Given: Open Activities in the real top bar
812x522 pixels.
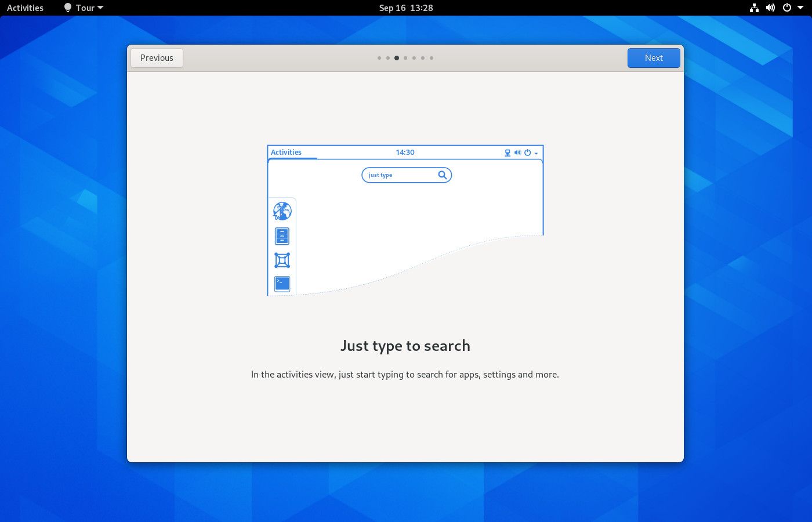Looking at the screenshot, I should click(25, 8).
